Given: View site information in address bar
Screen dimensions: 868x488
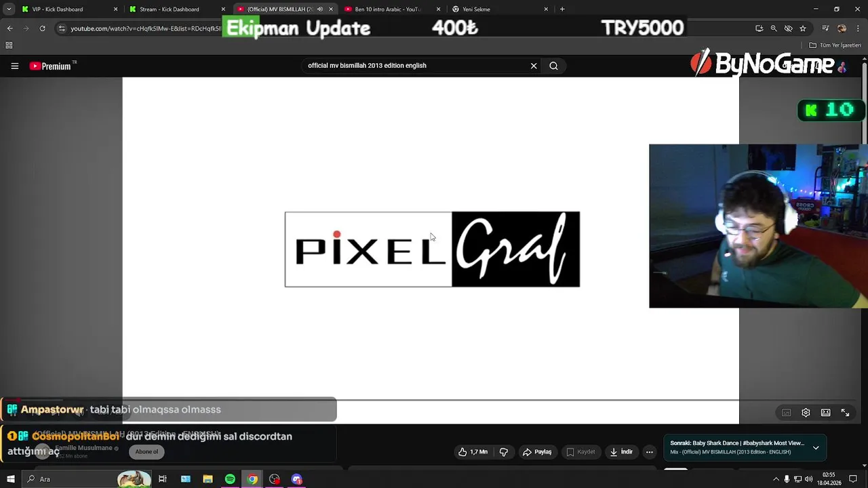Looking at the screenshot, I should [62, 28].
